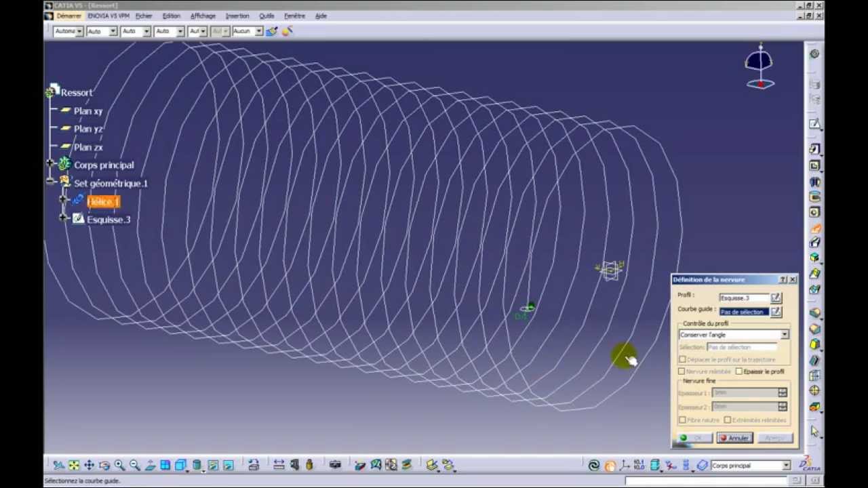Open the 'Automa' dropdown in the top toolbar
Screen dimensions: 868x488
coord(79,31)
